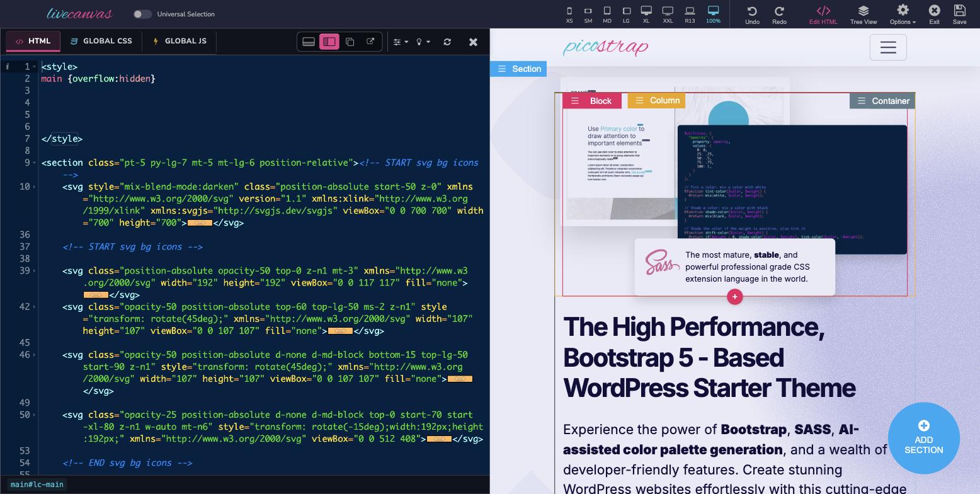The width and height of the screenshot is (980, 494).
Task: Expand the folded svg at line 46
Action: (460, 379)
